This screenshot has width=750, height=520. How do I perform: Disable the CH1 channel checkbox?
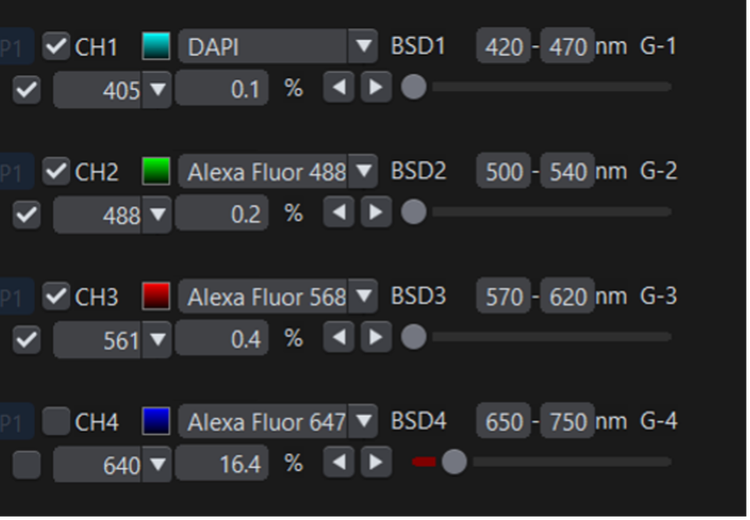coord(56,47)
